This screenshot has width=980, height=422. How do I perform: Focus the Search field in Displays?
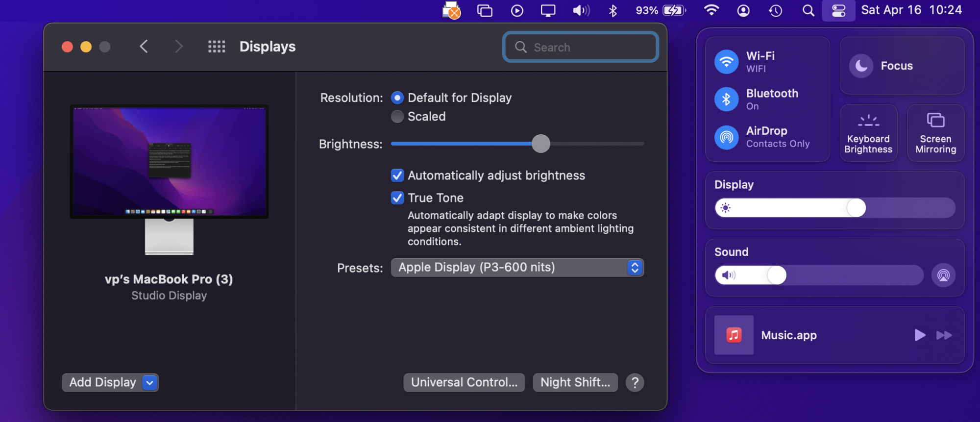581,47
